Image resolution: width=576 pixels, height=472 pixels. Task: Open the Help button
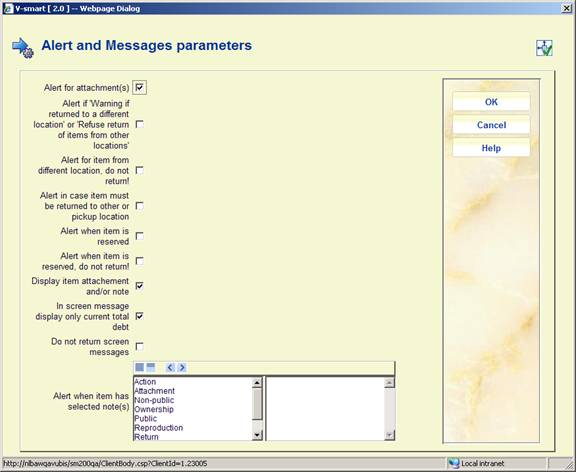click(491, 148)
